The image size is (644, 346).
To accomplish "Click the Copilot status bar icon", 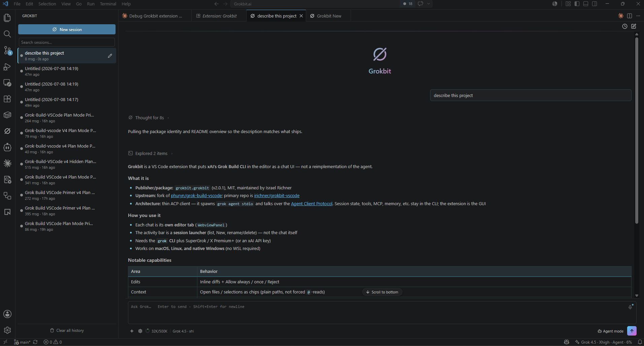I will tap(567, 342).
